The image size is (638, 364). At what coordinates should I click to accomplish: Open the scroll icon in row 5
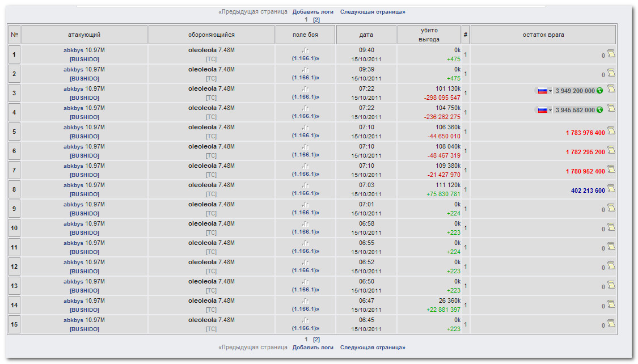pyautogui.click(x=611, y=131)
